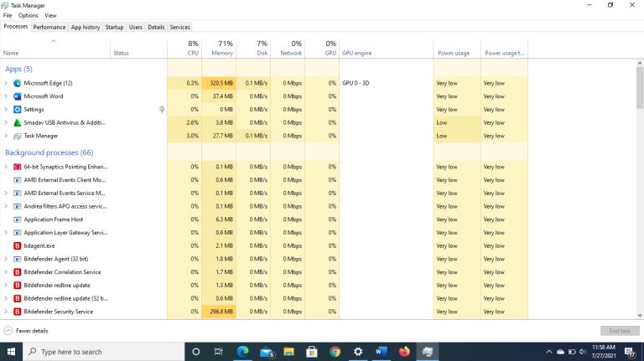This screenshot has width=644, height=361.
Task: Show hidden icons in the system tray
Action: (x=548, y=352)
